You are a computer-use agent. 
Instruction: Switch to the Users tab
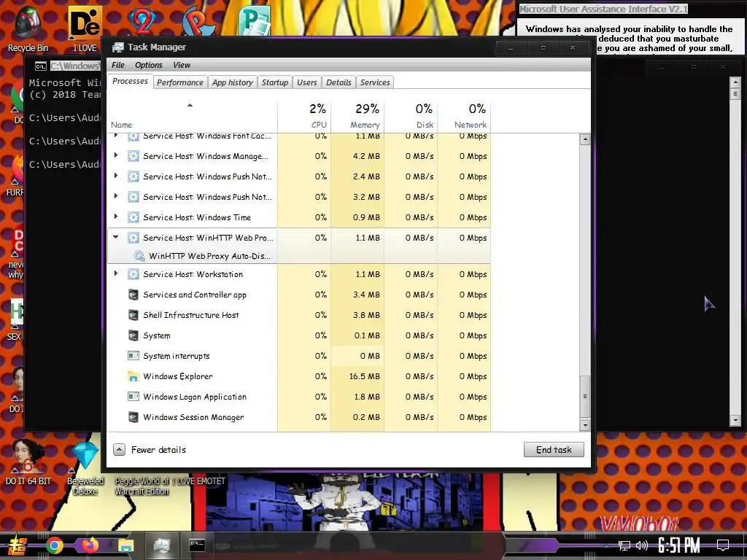307,82
